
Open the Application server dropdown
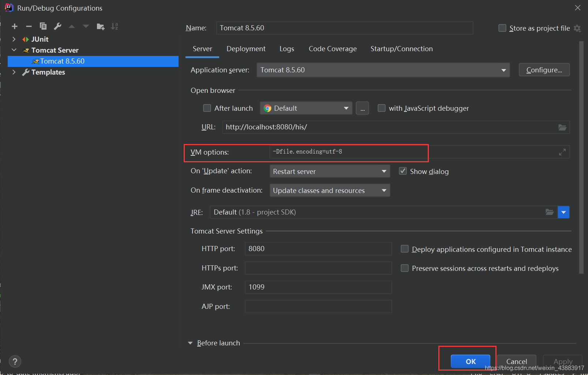coord(383,70)
